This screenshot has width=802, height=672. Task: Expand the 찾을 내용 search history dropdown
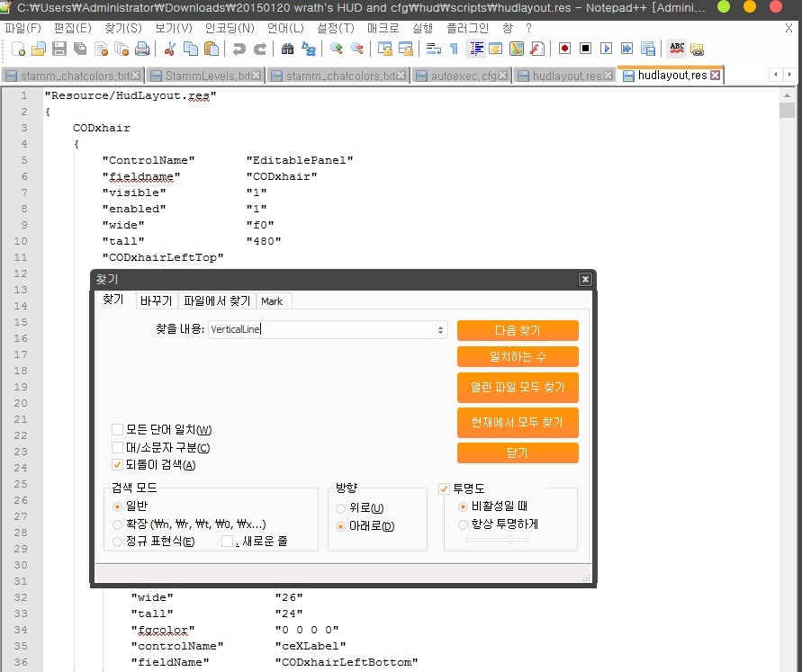(441, 330)
